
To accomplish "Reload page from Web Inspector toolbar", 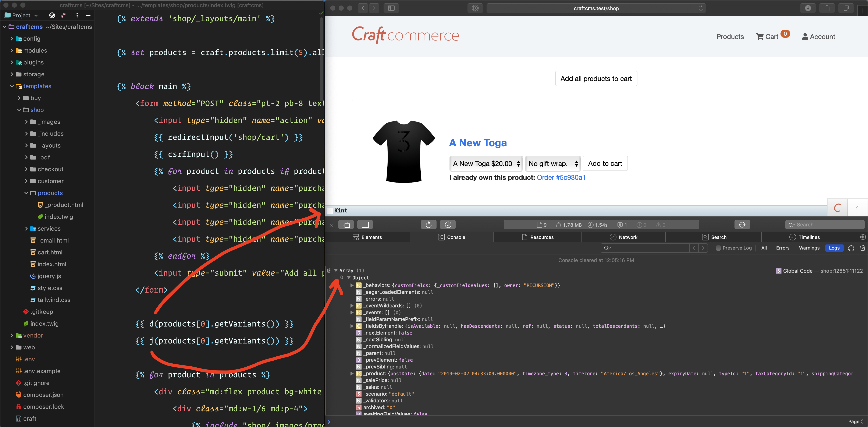I will coord(428,225).
